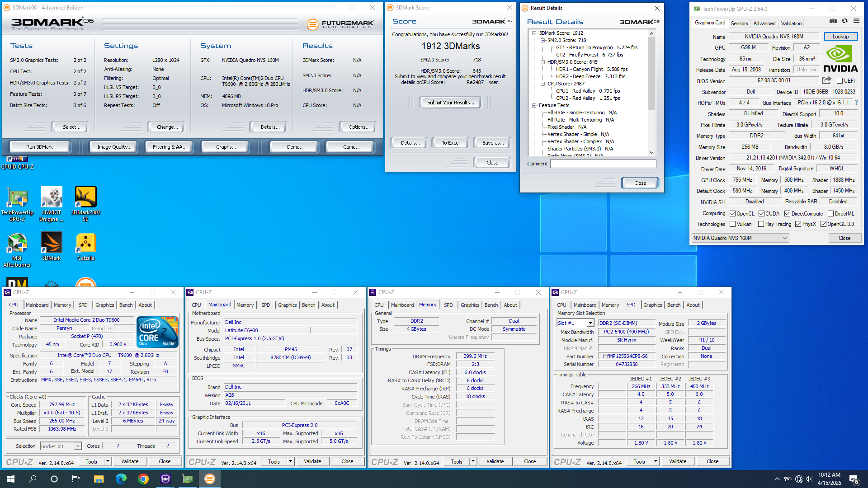Toggle the Vulkan checkbox
The height and width of the screenshot is (488, 868).
click(732, 224)
